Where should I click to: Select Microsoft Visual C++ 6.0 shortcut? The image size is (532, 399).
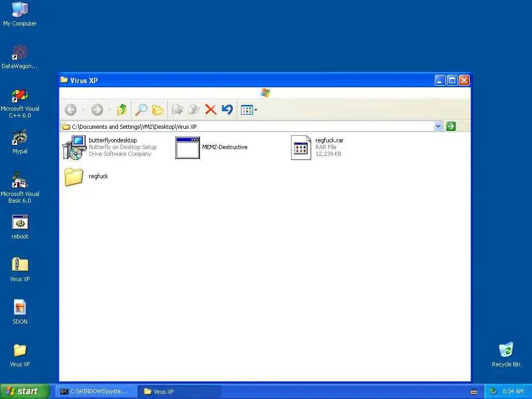[x=20, y=96]
